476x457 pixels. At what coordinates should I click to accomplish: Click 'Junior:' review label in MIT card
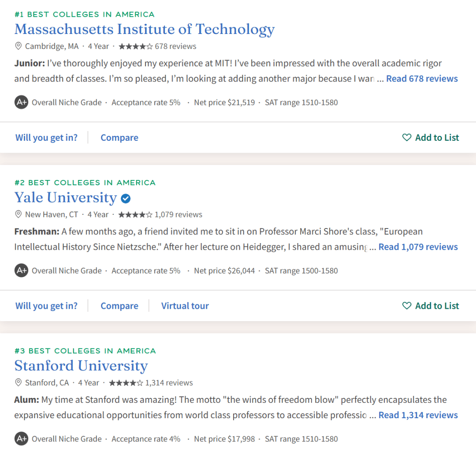point(30,63)
